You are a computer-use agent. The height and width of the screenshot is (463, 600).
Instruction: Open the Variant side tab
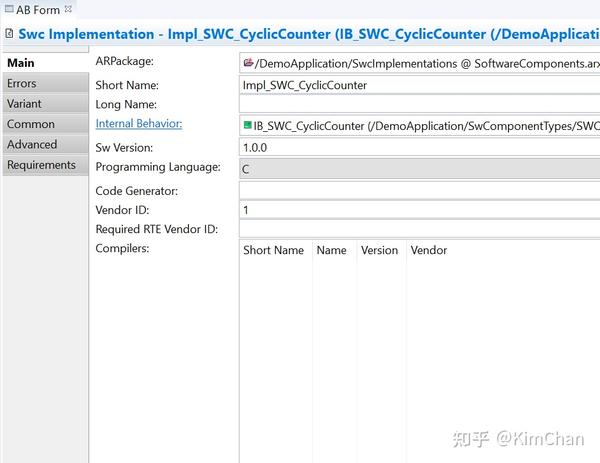(x=24, y=104)
